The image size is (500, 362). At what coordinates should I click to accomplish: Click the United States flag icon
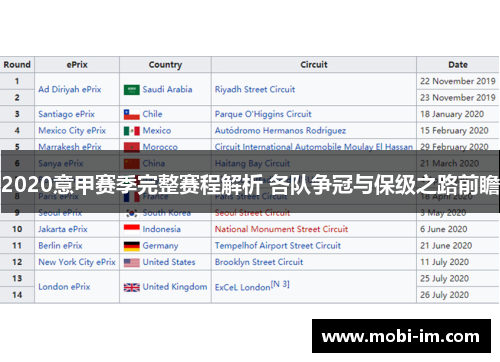[132, 263]
